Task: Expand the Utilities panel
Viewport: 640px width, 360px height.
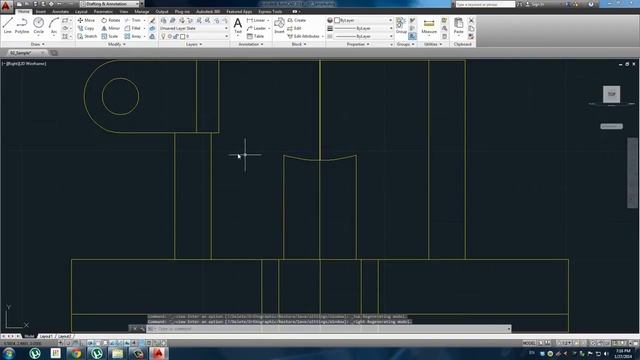Action: [433, 44]
